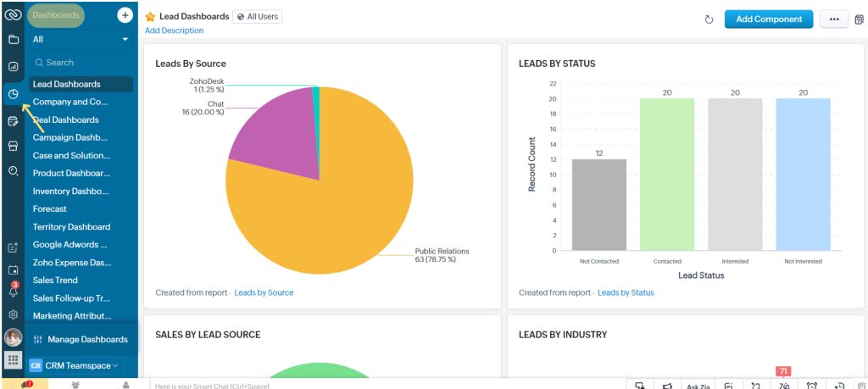Open the single person icon in bottom bar
The height and width of the screenshot is (389, 868).
[126, 385]
